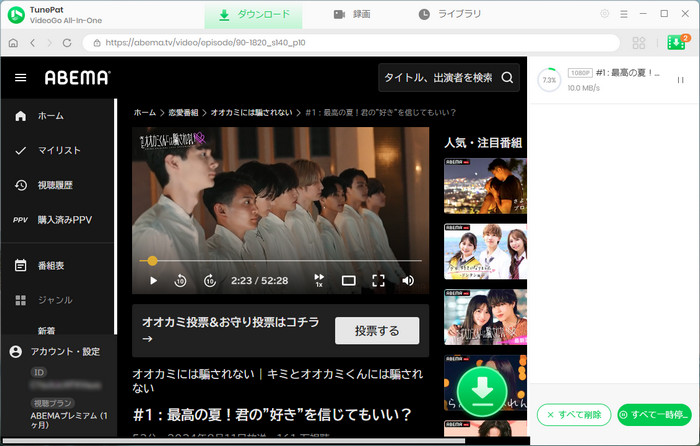Open first popular show thumbnail with night view

485,186
